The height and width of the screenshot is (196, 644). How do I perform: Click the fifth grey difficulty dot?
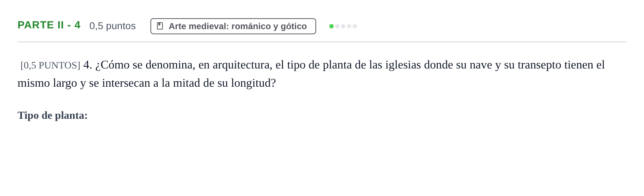(355, 26)
